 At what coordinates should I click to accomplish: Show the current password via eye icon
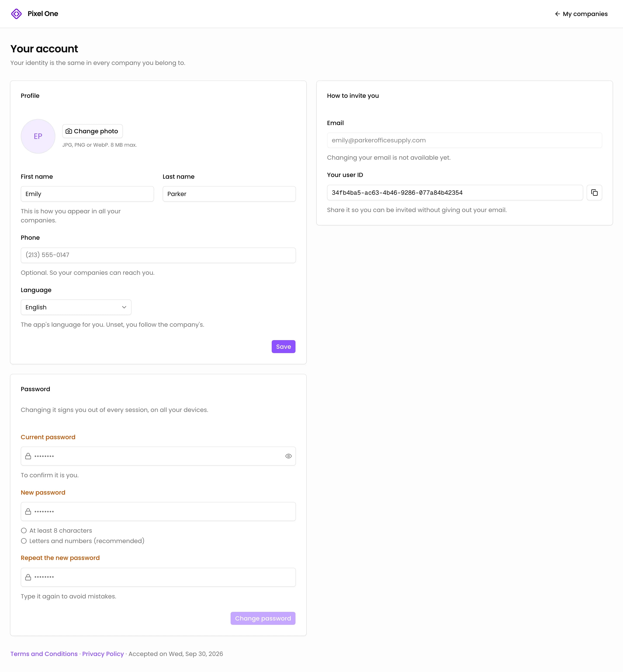(288, 456)
